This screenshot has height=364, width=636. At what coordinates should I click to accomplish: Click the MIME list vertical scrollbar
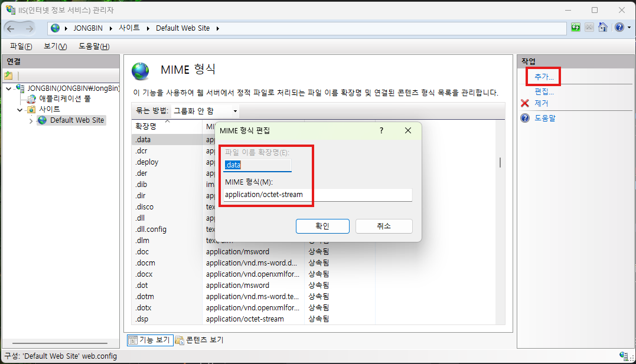(500, 163)
